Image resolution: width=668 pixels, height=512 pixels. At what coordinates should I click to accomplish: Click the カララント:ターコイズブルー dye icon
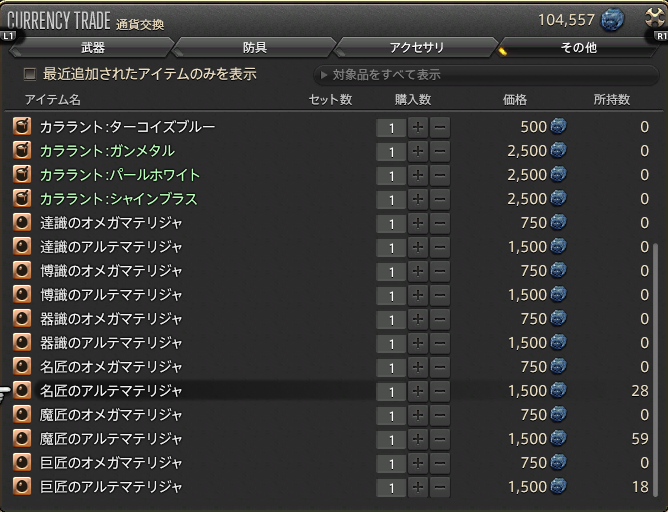click(x=21, y=127)
